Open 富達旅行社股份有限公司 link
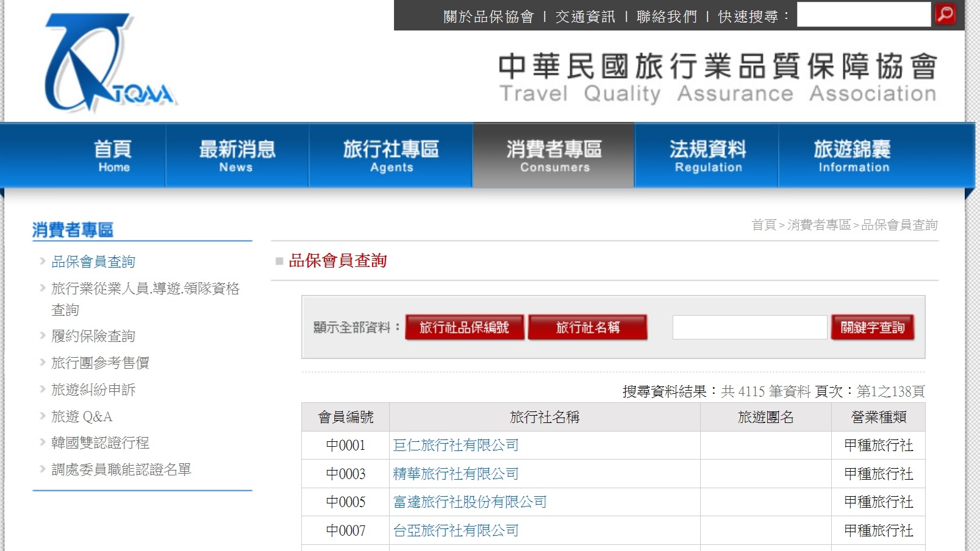Viewport: 980px width, 551px height. point(470,502)
